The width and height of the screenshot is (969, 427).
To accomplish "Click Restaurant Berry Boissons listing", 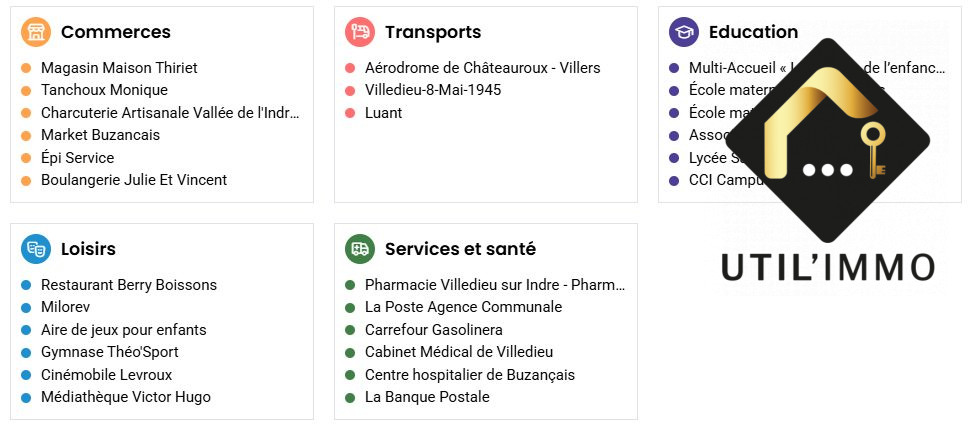I will coord(129,285).
